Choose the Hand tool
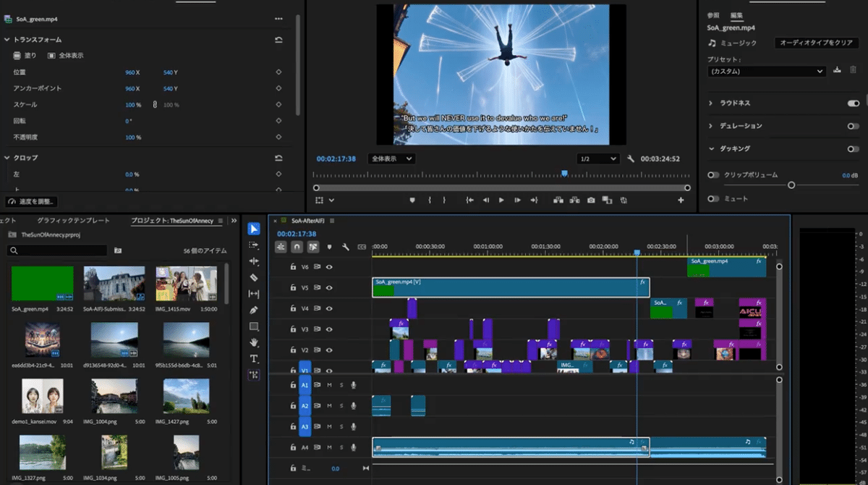 click(254, 342)
